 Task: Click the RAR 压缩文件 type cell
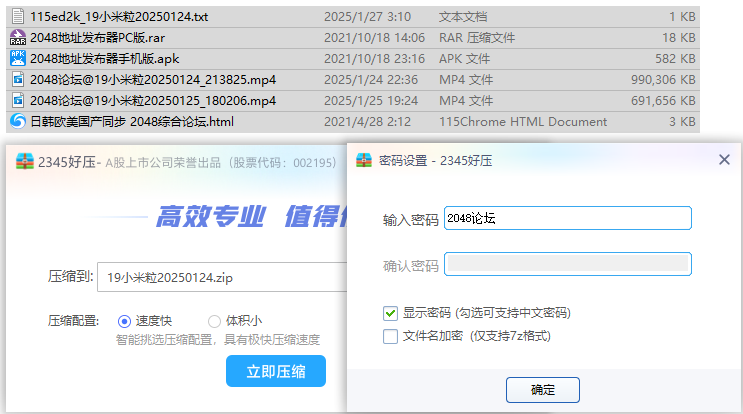point(477,37)
